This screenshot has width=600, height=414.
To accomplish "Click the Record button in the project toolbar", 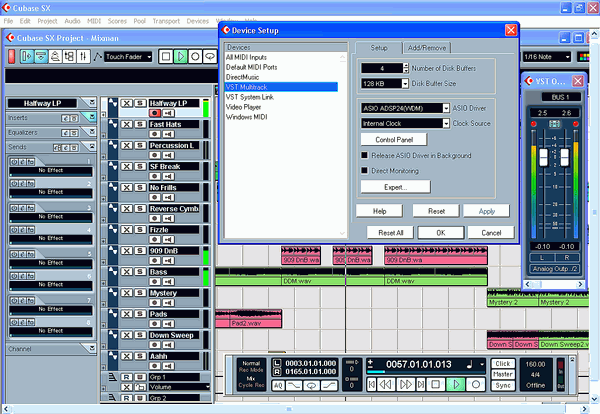I will [x=195, y=57].
